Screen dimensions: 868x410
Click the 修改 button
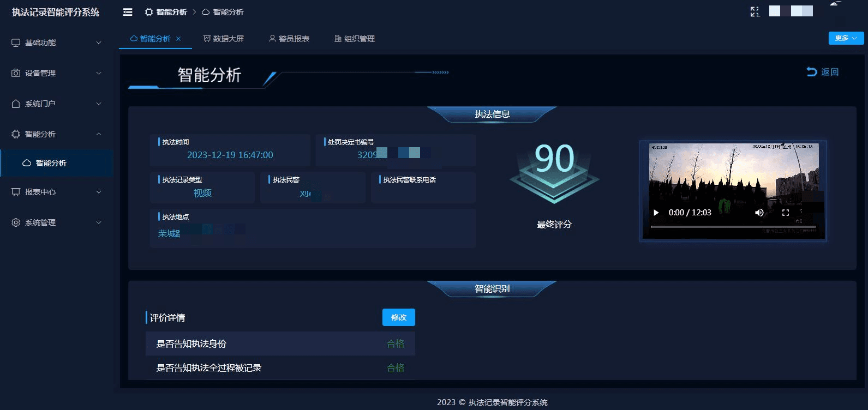398,317
